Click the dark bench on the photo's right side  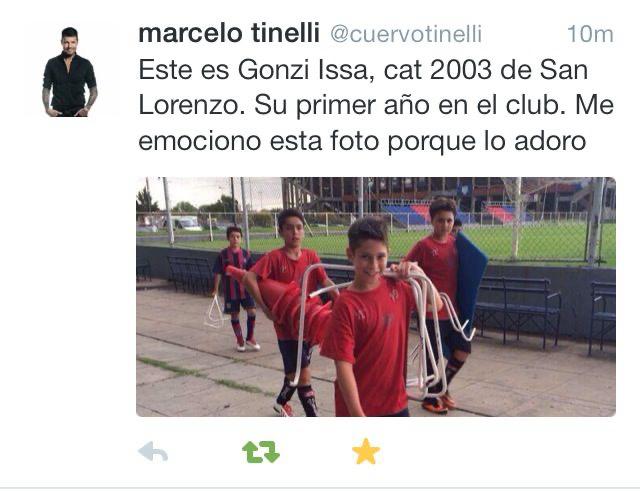[518, 310]
